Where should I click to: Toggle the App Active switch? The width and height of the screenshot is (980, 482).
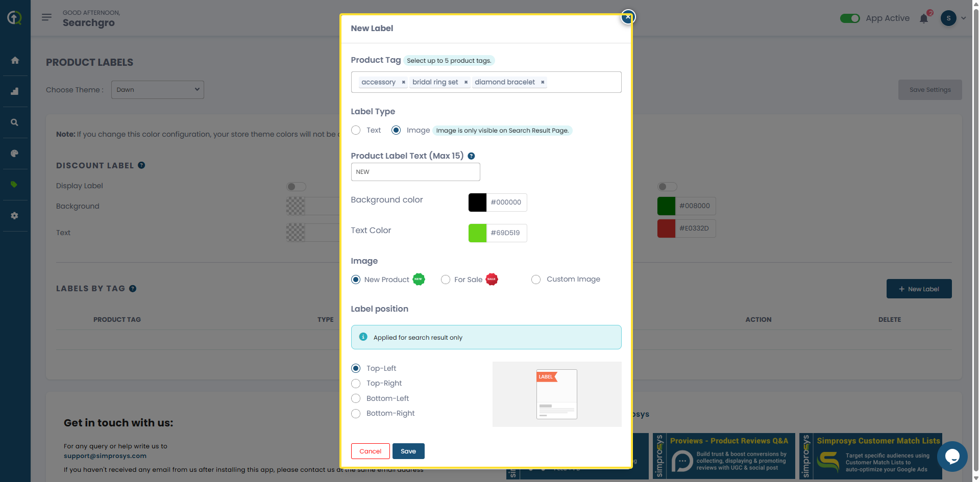(x=850, y=18)
